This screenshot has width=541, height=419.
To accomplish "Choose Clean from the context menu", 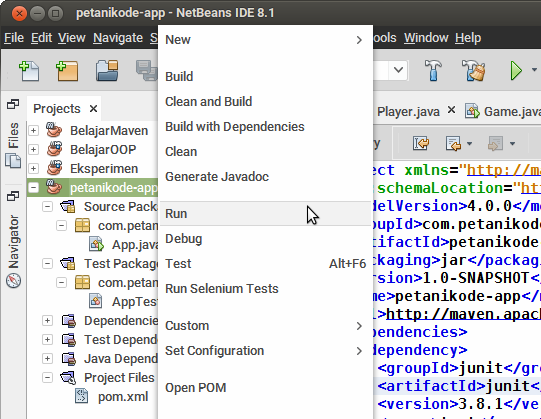I will pos(265,152).
